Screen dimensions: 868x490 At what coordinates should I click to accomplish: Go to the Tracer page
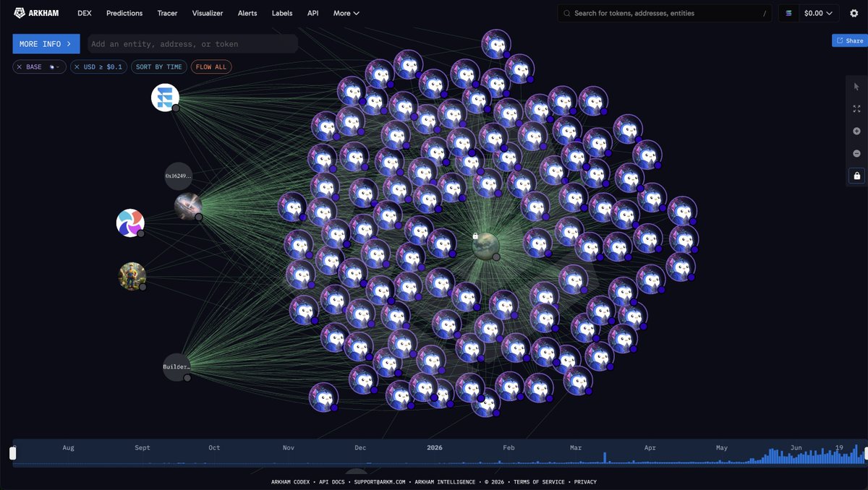point(167,13)
